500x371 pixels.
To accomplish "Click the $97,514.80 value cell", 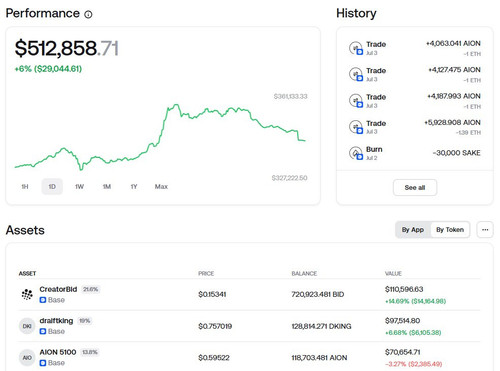I will [402, 321].
